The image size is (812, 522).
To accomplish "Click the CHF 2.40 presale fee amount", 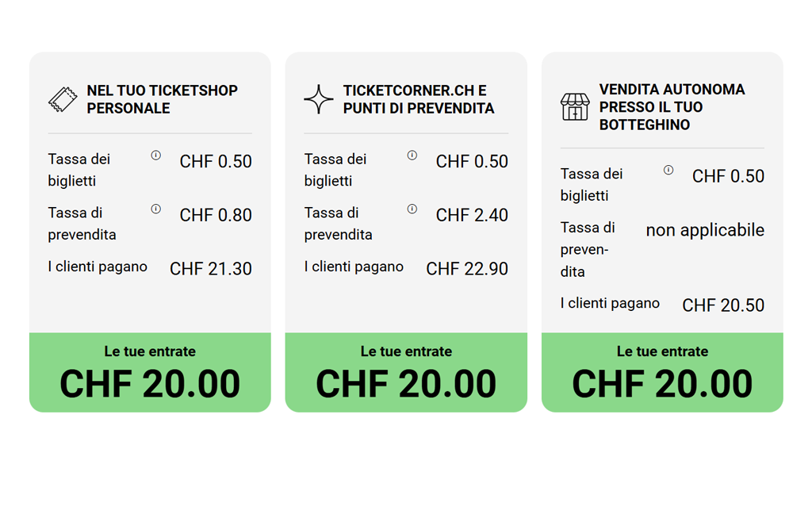I will click(x=472, y=215).
